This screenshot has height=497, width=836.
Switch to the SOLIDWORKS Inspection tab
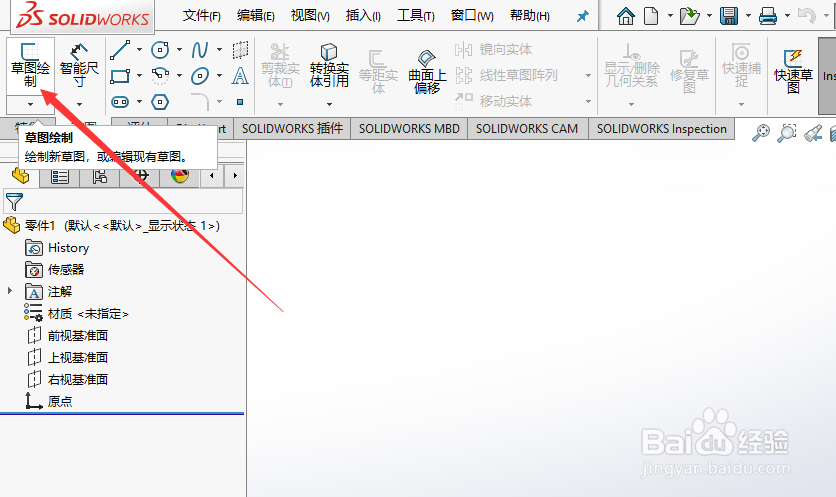[662, 129]
